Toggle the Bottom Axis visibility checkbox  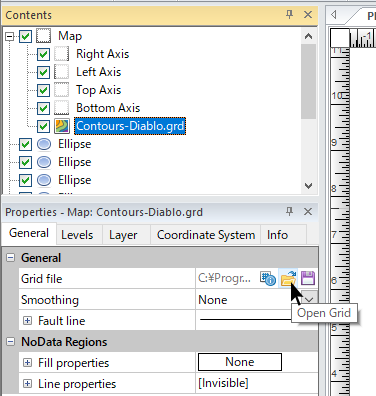(x=43, y=108)
